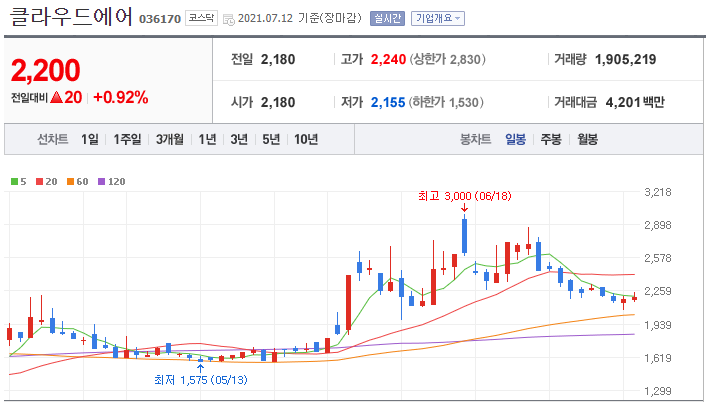Screen dimensions: 706x402
Task: Click the current price 2,200
Action: (45, 70)
